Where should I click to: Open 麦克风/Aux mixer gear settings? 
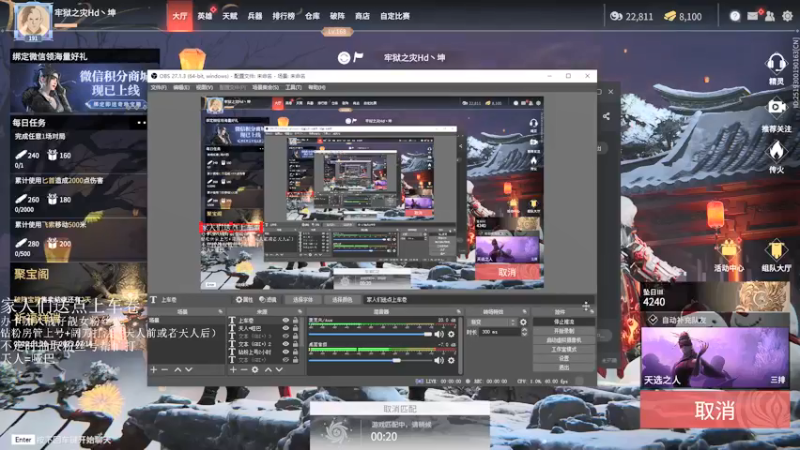(451, 334)
